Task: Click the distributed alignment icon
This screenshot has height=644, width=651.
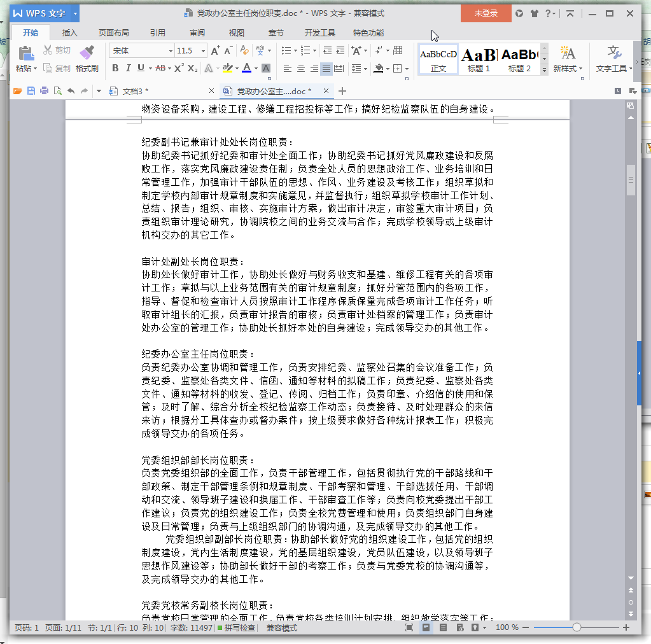Action: (x=339, y=69)
